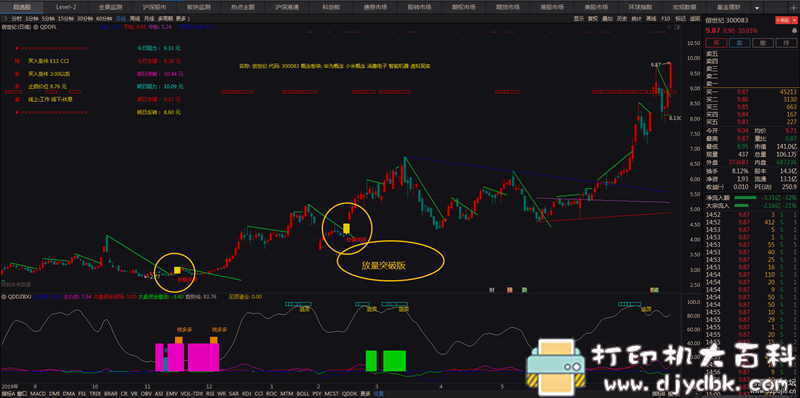800x398 pixels.
Task: Open the 历史 history option
Action: (x=621, y=18)
